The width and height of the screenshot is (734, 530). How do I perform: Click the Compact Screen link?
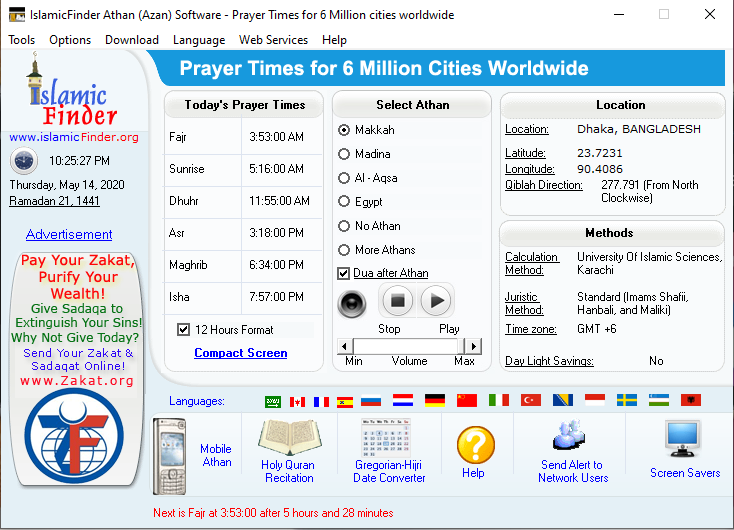tap(241, 353)
